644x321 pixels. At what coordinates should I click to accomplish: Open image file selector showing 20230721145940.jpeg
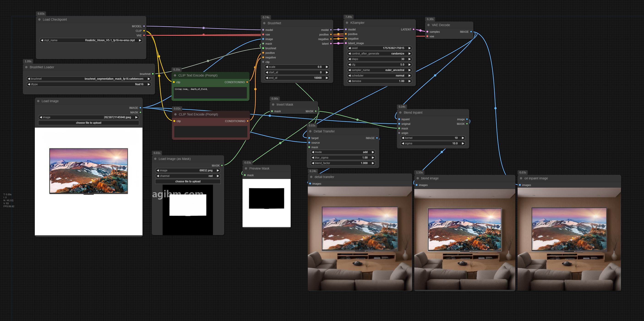[x=88, y=117]
